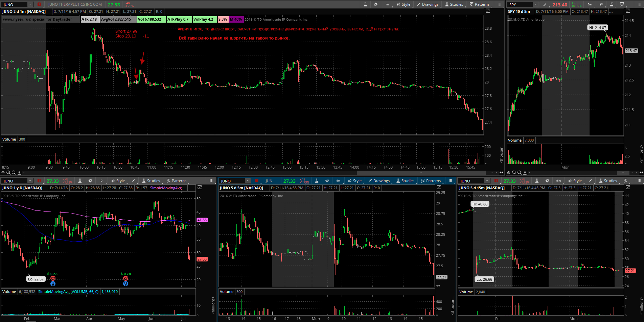Click the pan crosshair icon below SPY chart
Image resolution: width=644 pixels, height=322 pixels.
(509, 173)
